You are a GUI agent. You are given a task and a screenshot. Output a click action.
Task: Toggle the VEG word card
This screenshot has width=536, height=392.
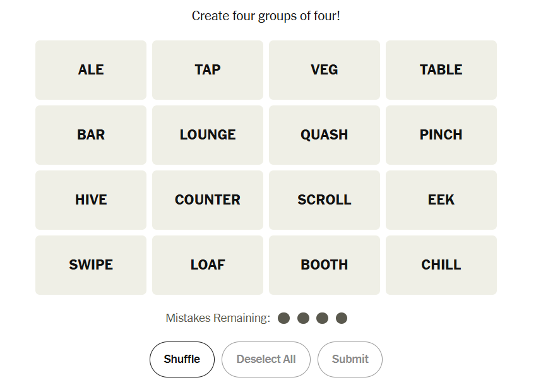pos(325,70)
